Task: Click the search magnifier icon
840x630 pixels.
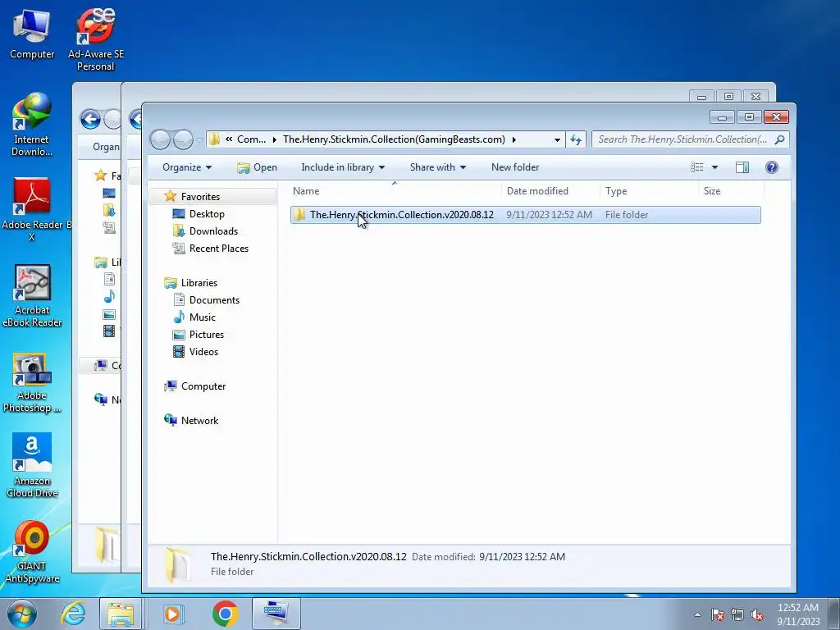Action: click(780, 139)
